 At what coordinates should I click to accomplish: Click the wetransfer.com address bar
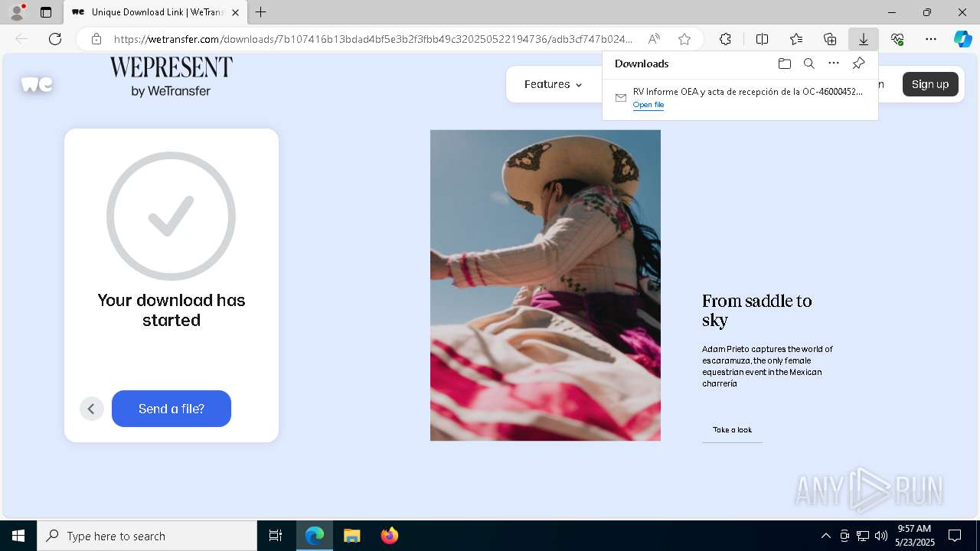(373, 39)
